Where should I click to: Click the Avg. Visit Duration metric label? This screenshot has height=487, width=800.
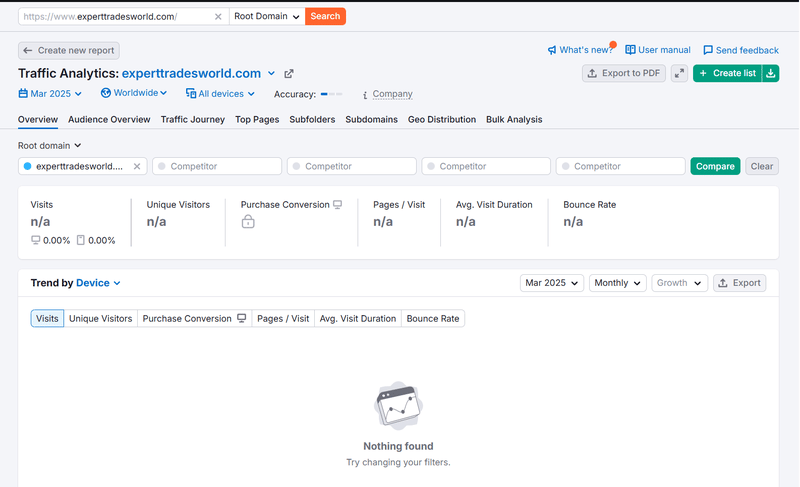point(494,204)
